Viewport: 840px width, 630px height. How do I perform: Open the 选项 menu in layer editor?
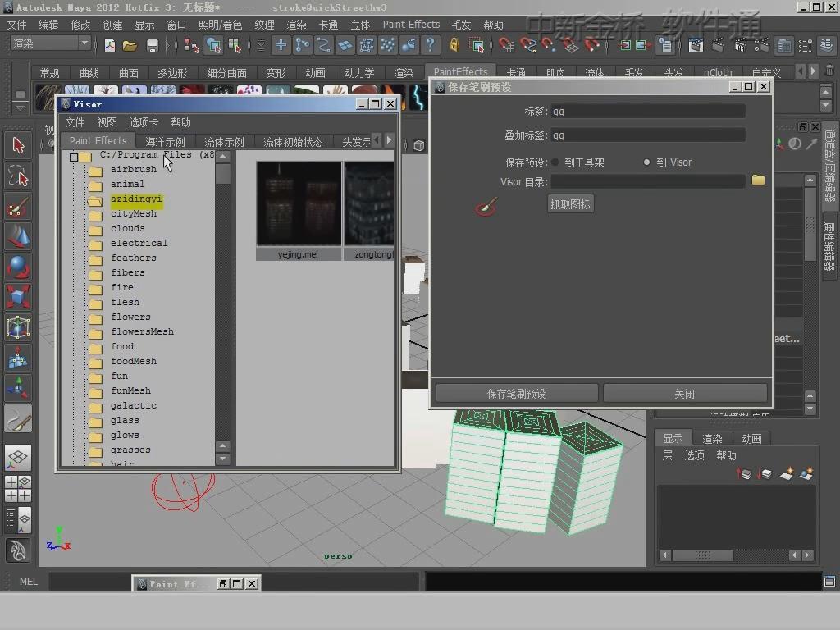coord(694,455)
